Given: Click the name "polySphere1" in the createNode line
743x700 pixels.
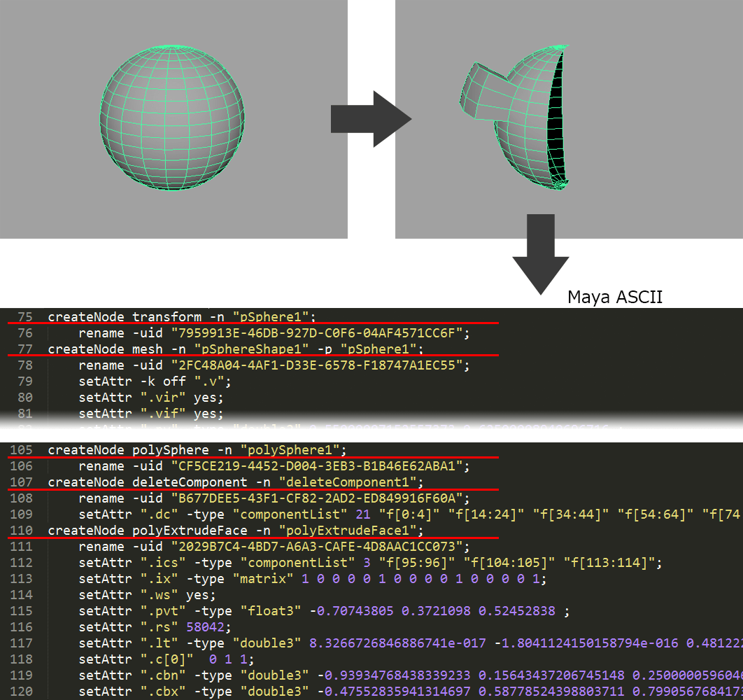Looking at the screenshot, I should [x=290, y=449].
